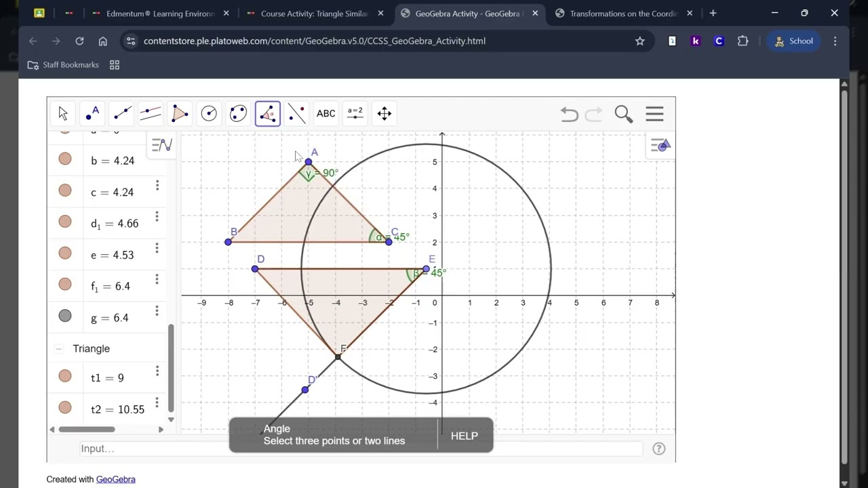Viewport: 868px width, 488px height.
Task: Click the GeoGebra Undo arrow
Action: (569, 115)
